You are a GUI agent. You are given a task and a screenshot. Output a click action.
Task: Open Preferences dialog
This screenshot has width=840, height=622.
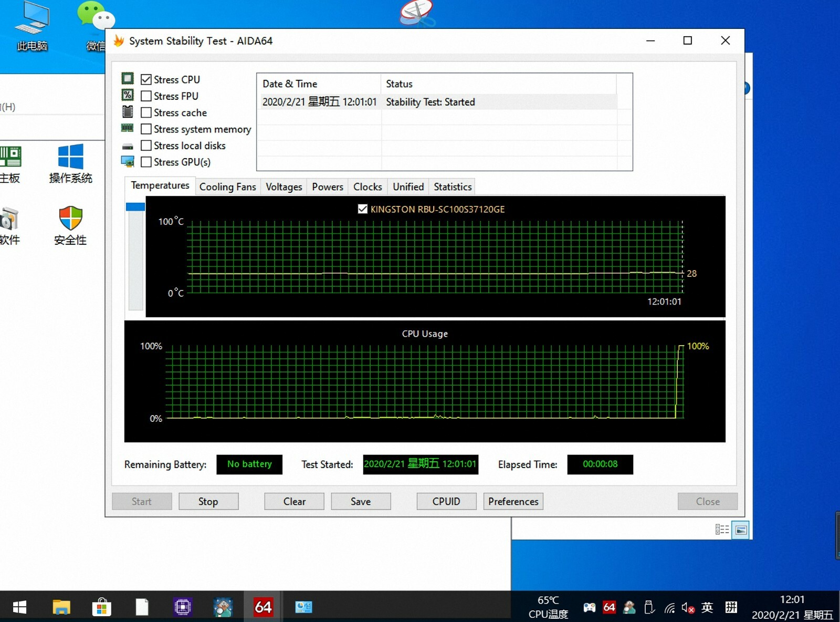pyautogui.click(x=513, y=501)
